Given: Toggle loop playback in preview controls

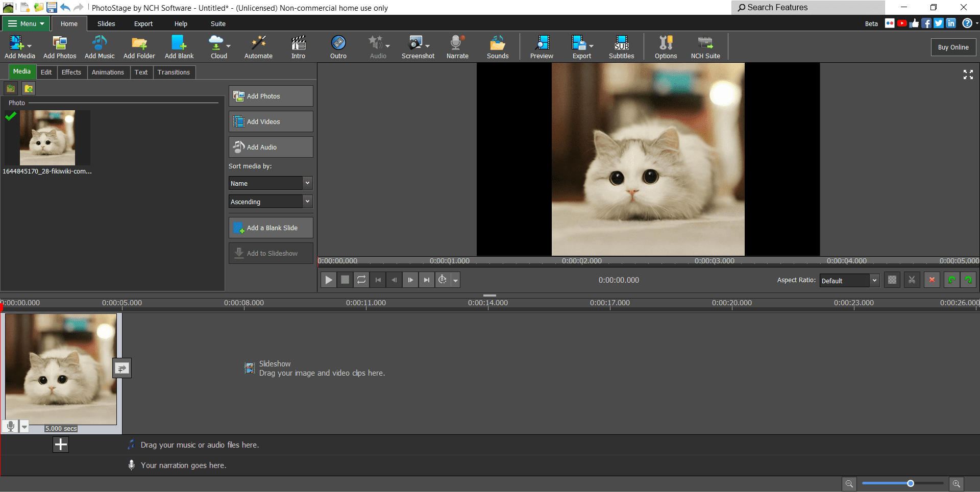Looking at the screenshot, I should pyautogui.click(x=361, y=280).
